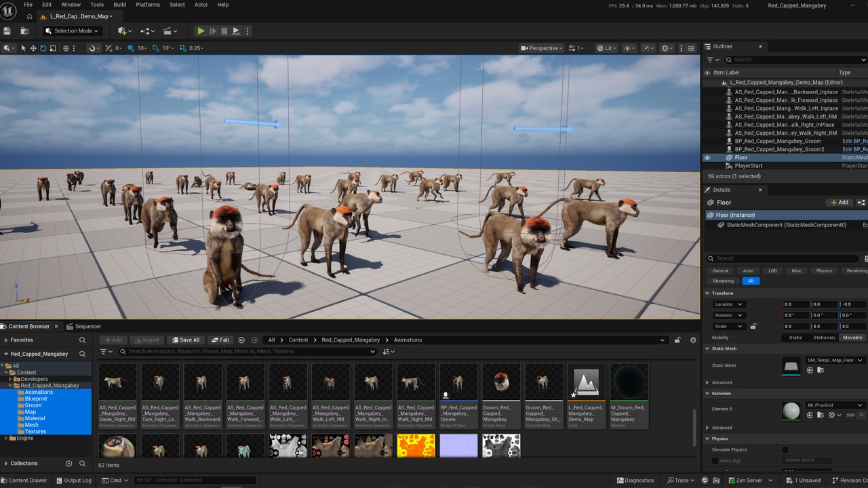Choose the Select objects cursor tool

(x=23, y=48)
